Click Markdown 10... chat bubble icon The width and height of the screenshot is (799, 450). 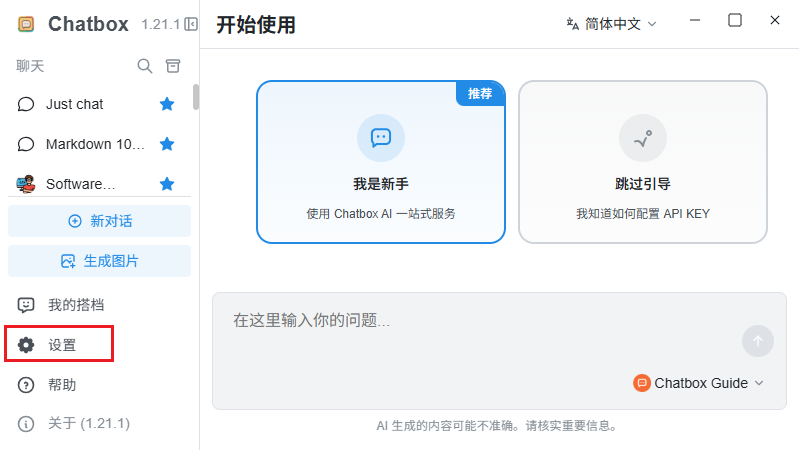click(x=26, y=144)
